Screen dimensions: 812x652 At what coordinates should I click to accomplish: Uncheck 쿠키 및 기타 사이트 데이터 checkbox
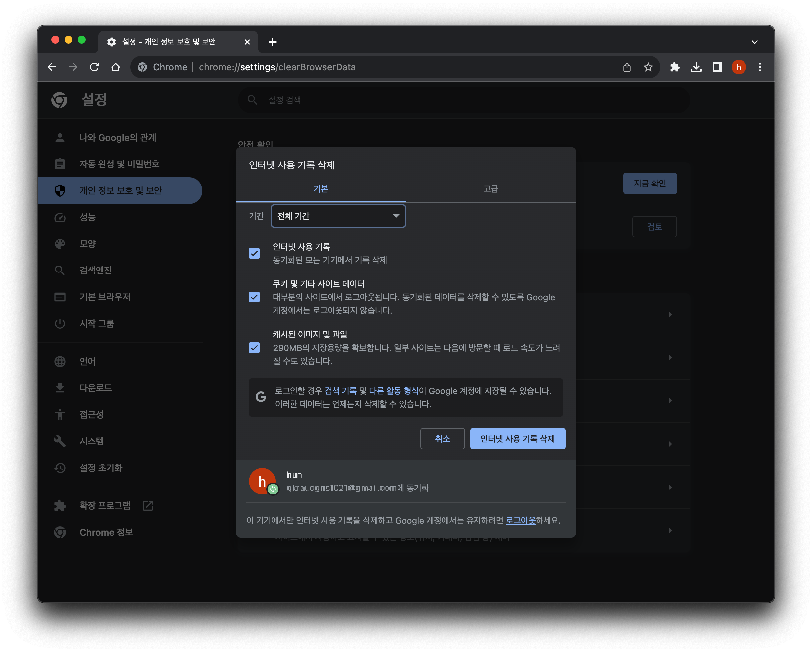(x=254, y=297)
